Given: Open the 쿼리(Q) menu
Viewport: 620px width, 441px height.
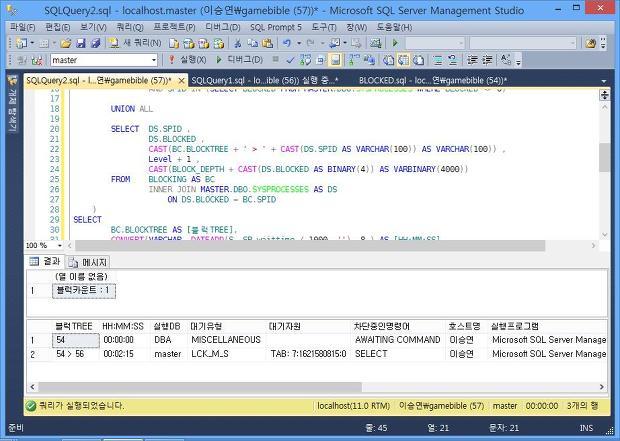Looking at the screenshot, I should click(x=130, y=27).
